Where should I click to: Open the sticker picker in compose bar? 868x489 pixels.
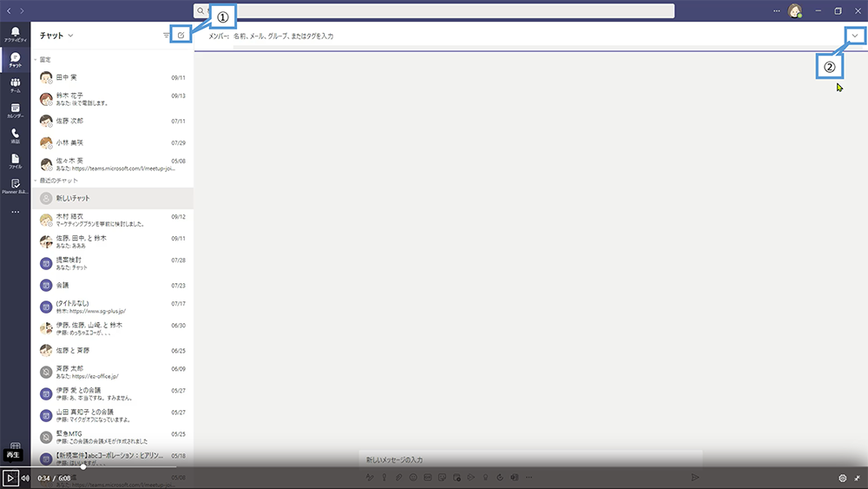pyautogui.click(x=442, y=477)
